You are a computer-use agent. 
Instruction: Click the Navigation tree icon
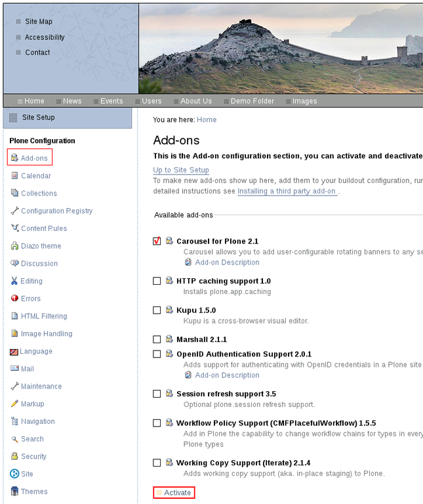click(14, 421)
